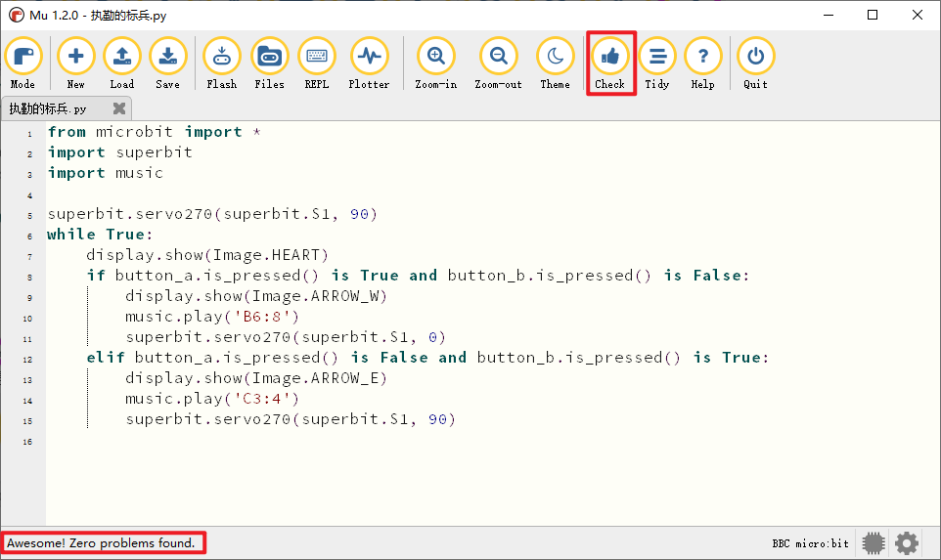Flash code onto the micro:bit

[221, 63]
